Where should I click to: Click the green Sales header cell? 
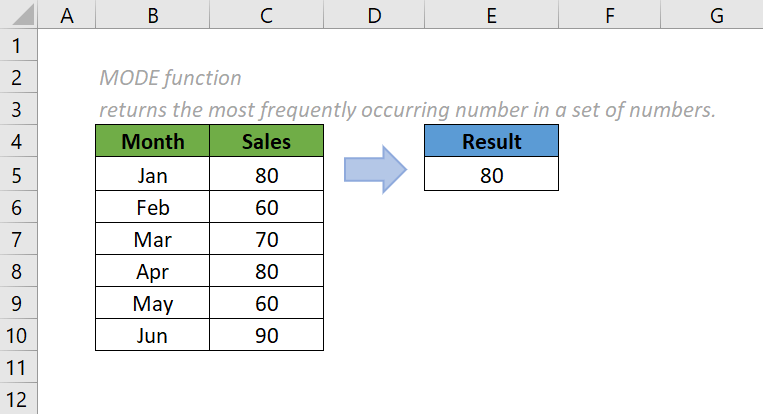(266, 142)
